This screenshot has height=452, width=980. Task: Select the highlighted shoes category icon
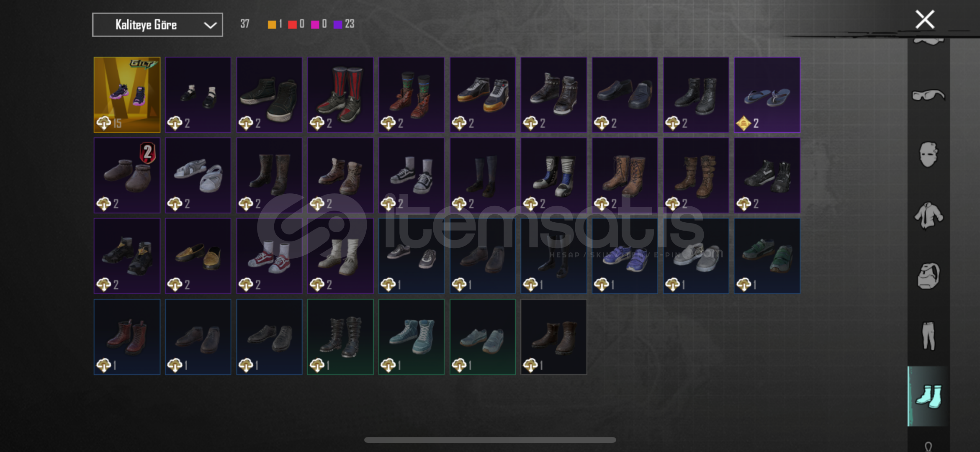point(928,396)
